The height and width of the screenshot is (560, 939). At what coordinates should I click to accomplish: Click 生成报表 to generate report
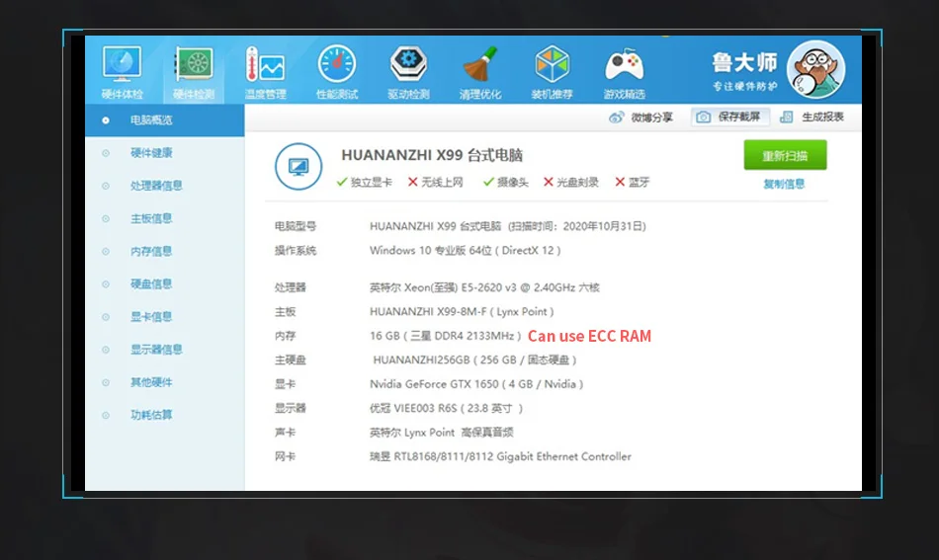pyautogui.click(x=812, y=117)
